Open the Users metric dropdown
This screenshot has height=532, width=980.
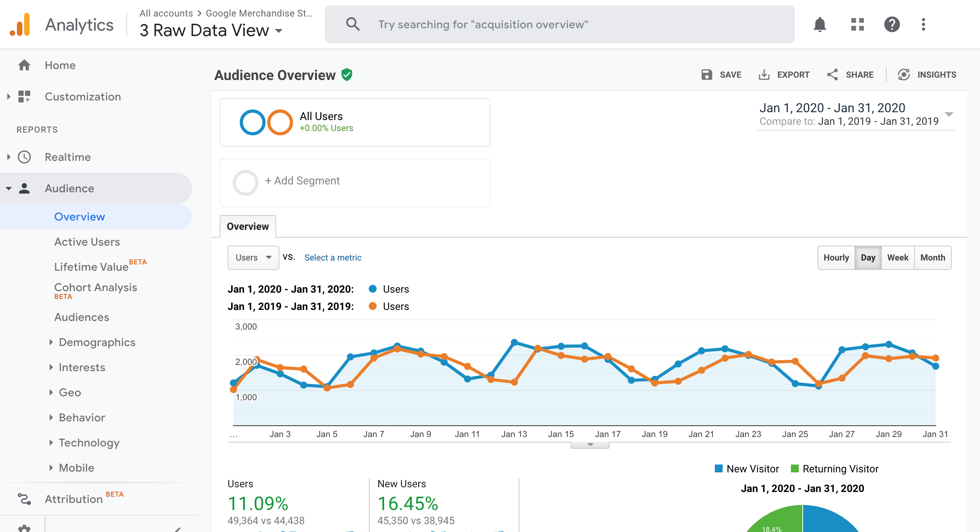point(253,258)
